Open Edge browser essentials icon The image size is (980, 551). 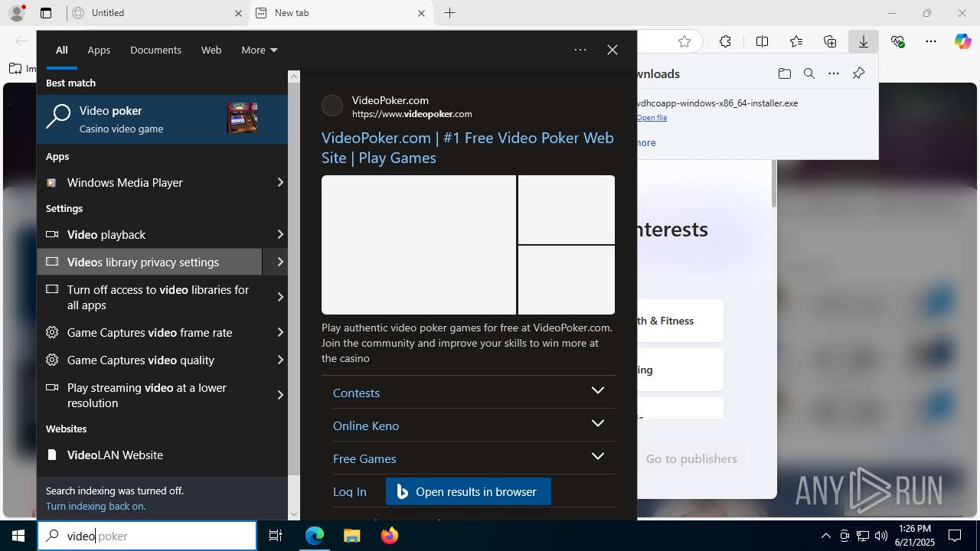click(x=897, y=41)
